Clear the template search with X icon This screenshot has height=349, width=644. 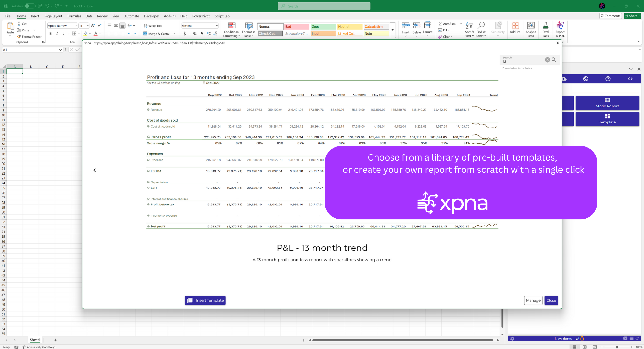coord(547,60)
